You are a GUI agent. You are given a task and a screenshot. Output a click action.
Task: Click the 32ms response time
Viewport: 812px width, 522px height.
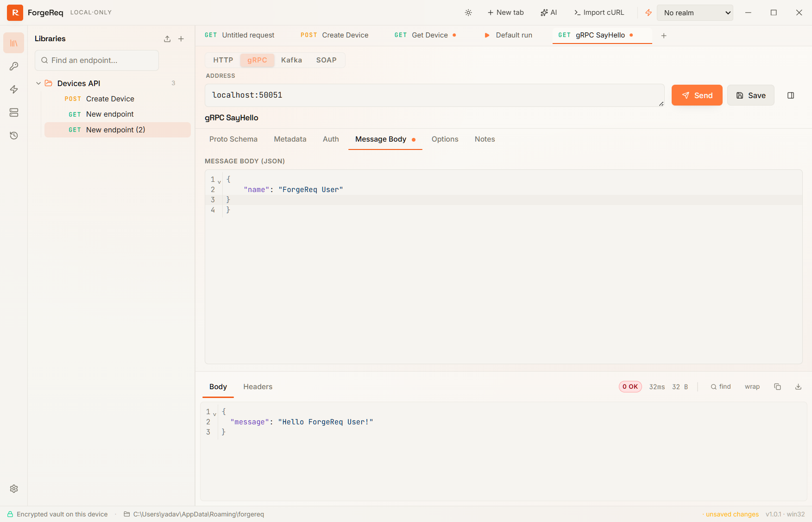click(657, 387)
